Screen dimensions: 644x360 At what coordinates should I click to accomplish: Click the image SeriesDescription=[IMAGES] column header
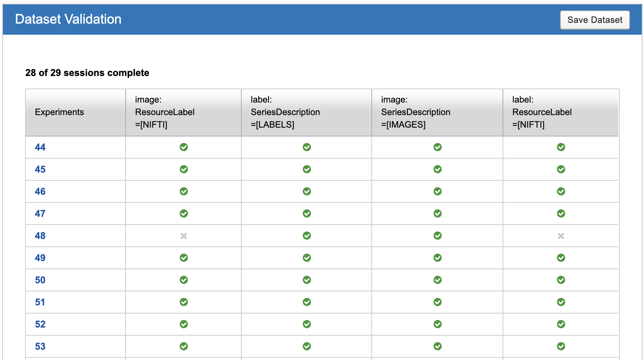point(416,112)
